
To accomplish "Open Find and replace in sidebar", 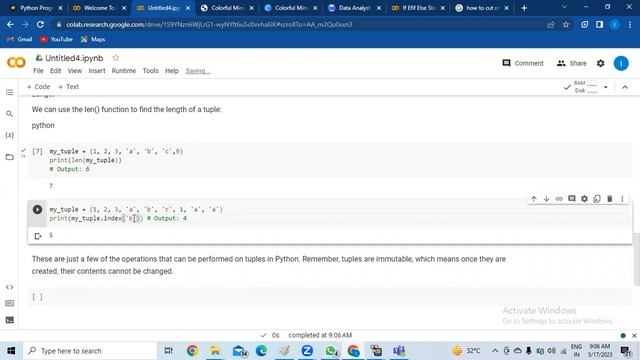I will tap(9, 114).
